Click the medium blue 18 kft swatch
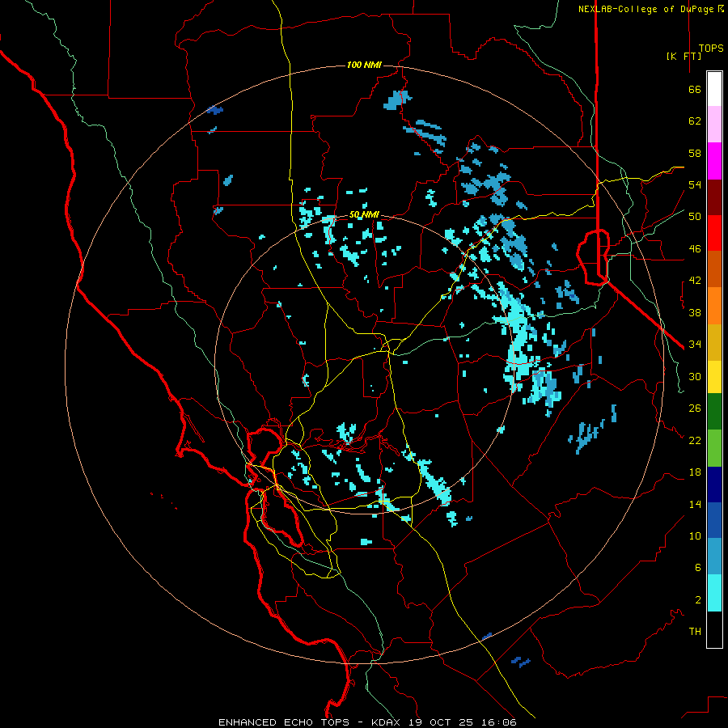The width and height of the screenshot is (728, 728). point(714,520)
